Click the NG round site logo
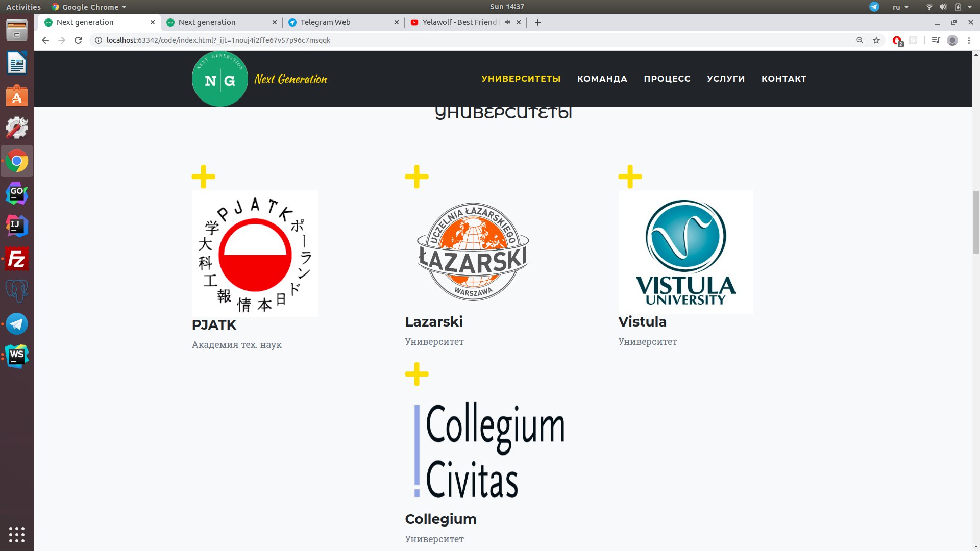The image size is (980, 551). point(220,79)
